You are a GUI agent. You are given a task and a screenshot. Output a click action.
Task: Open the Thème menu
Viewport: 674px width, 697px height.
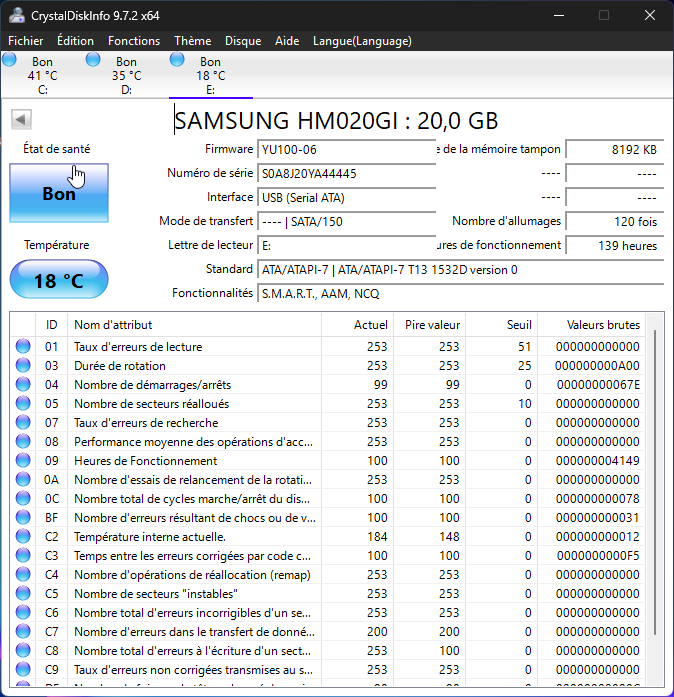coord(193,41)
